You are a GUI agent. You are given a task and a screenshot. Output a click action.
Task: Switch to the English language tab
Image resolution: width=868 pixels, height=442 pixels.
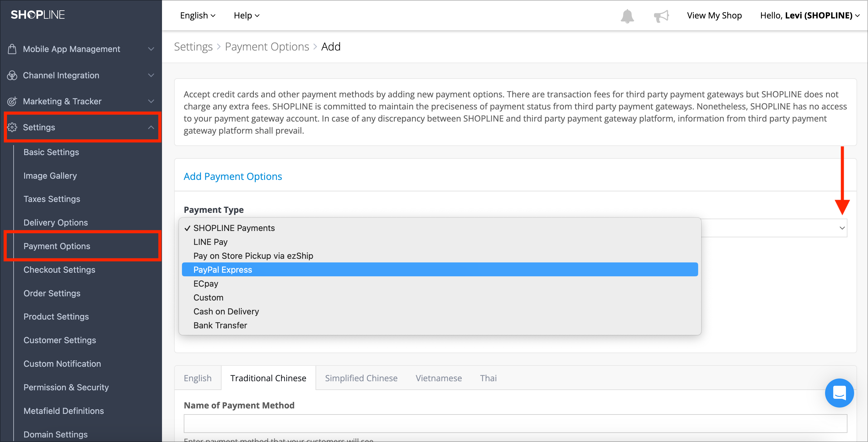pyautogui.click(x=198, y=378)
